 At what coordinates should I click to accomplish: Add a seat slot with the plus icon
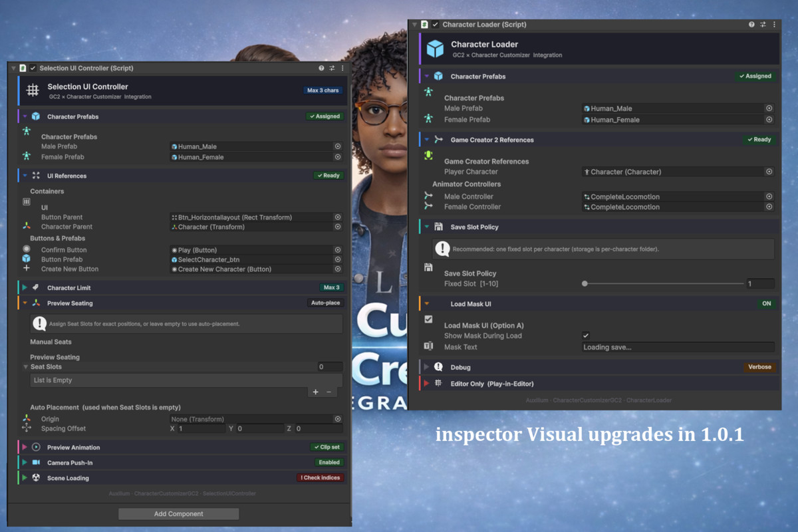coord(316,392)
